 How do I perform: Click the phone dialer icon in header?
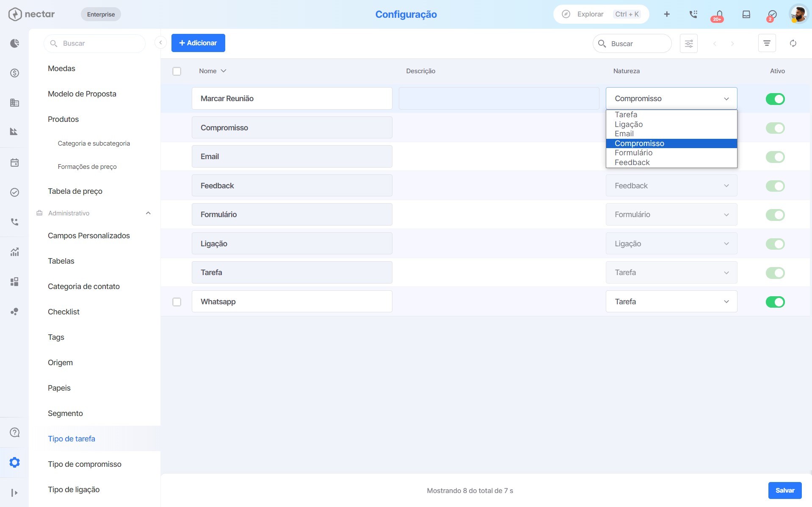pos(693,14)
